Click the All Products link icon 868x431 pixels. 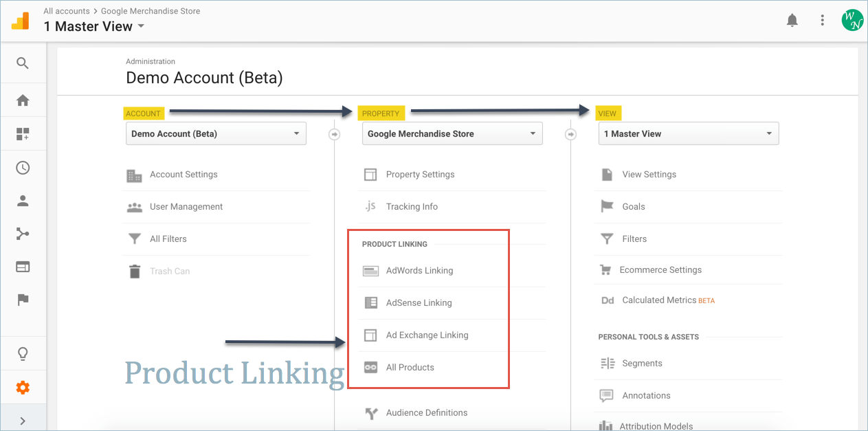(370, 367)
